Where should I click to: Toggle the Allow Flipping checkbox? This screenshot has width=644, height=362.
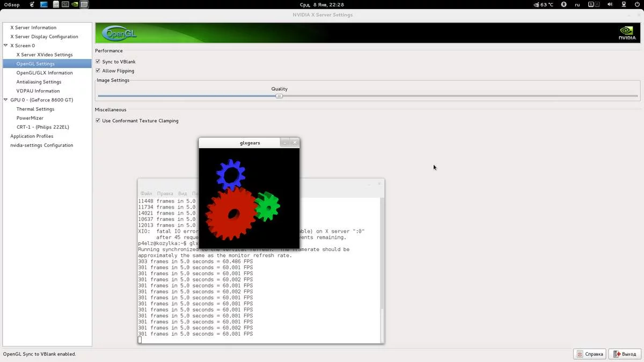click(x=98, y=71)
